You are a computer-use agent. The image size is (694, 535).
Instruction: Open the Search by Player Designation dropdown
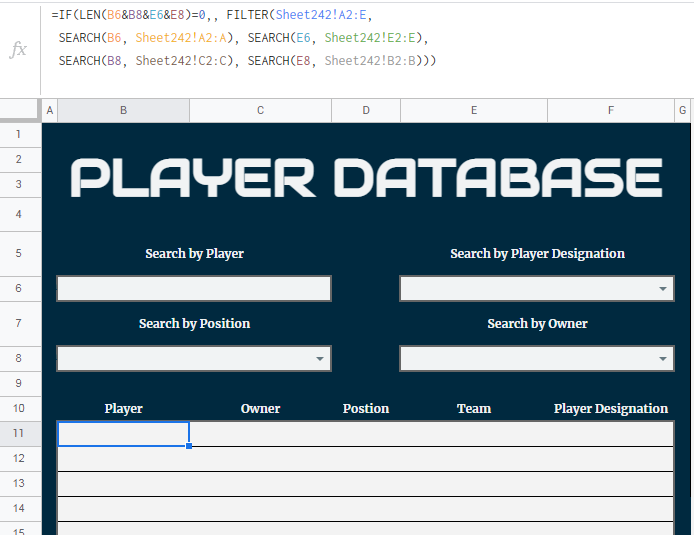[663, 289]
